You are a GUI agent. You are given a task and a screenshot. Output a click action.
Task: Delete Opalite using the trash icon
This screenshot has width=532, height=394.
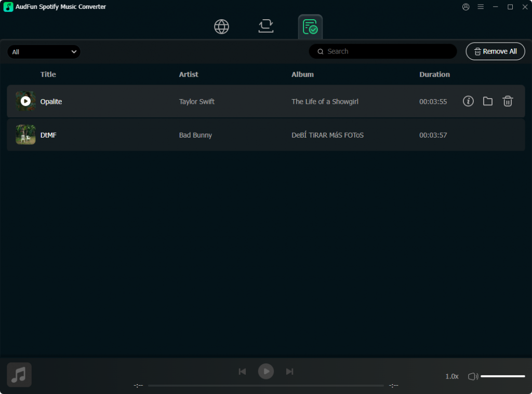(x=508, y=101)
